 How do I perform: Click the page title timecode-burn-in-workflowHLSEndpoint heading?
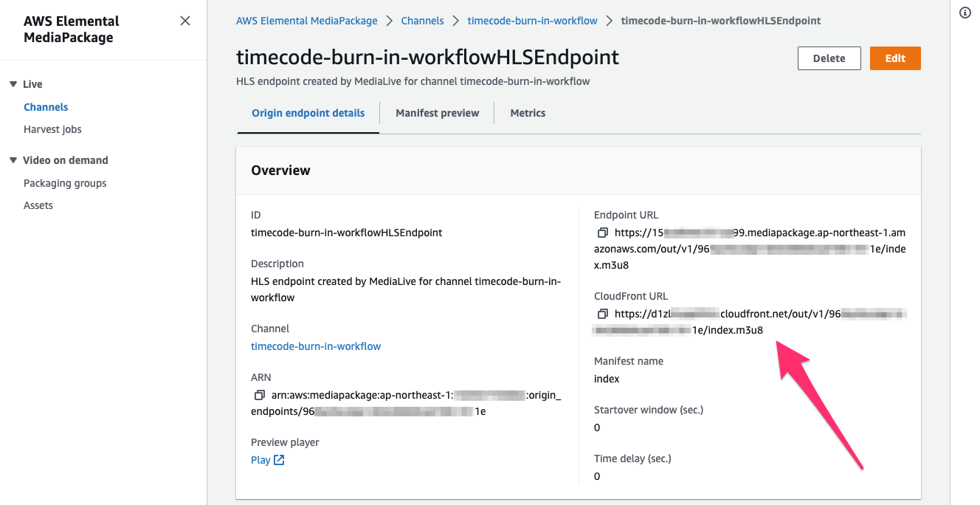pos(427,58)
